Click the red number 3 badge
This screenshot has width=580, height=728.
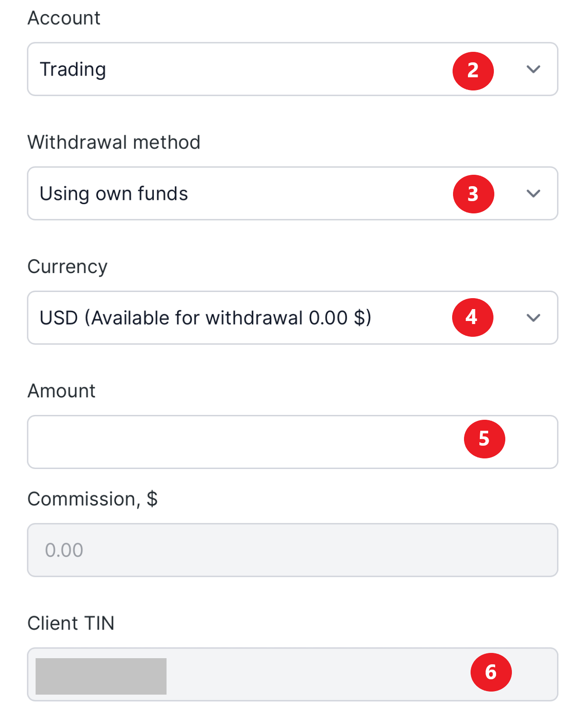click(473, 194)
